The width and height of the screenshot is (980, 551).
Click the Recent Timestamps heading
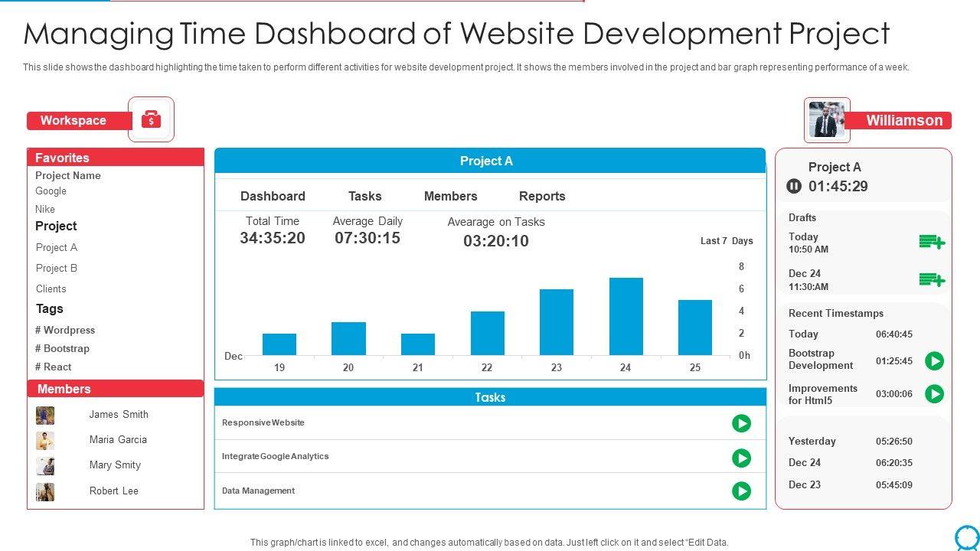pos(836,313)
